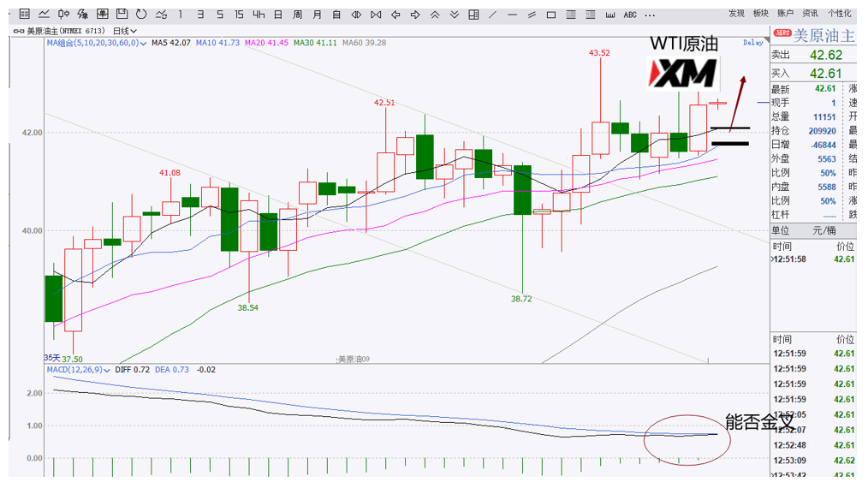Click the 12:53:09 tick row
The height and width of the screenshot is (494, 868).
point(813,461)
